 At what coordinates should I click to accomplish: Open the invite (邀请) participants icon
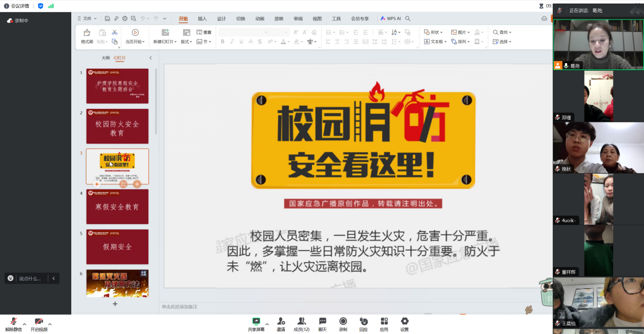[x=281, y=321]
